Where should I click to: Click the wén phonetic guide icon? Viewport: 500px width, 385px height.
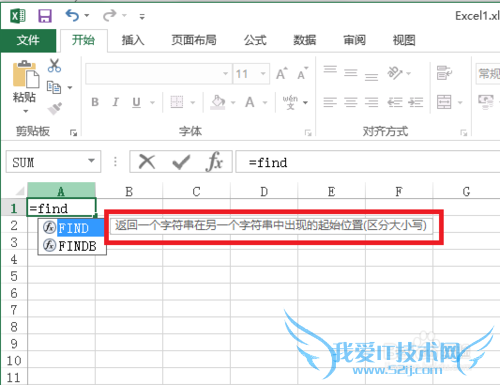click(x=290, y=102)
